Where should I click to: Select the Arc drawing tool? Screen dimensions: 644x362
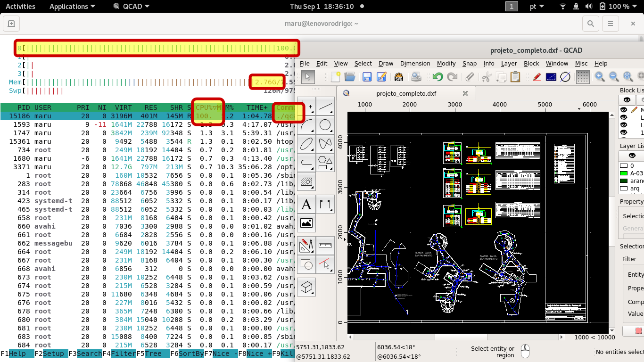click(306, 125)
